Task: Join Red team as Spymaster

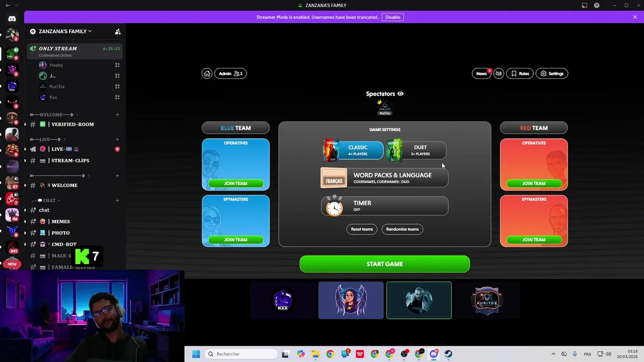Action: coord(534,240)
